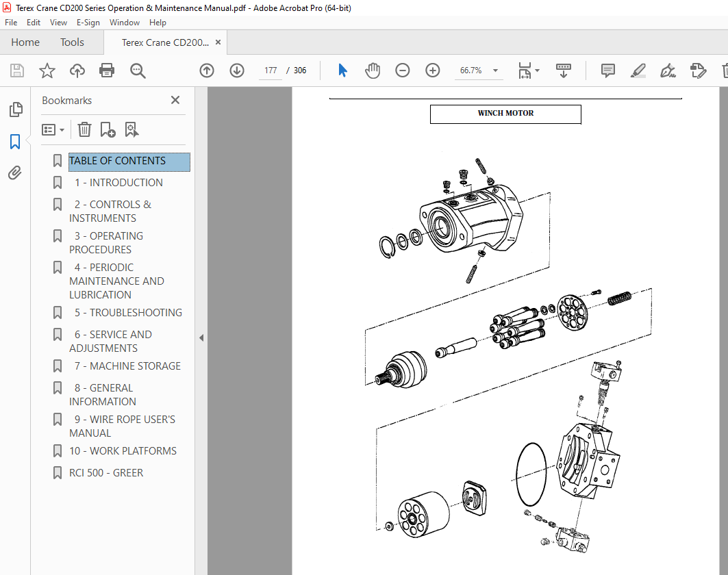Open the File menu
Screen dimensions: 728x575
click(11, 23)
